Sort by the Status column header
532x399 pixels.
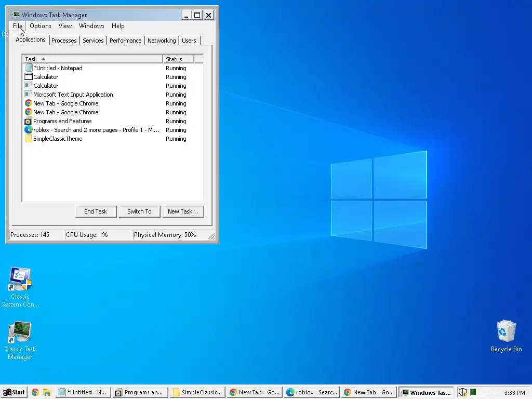click(178, 59)
